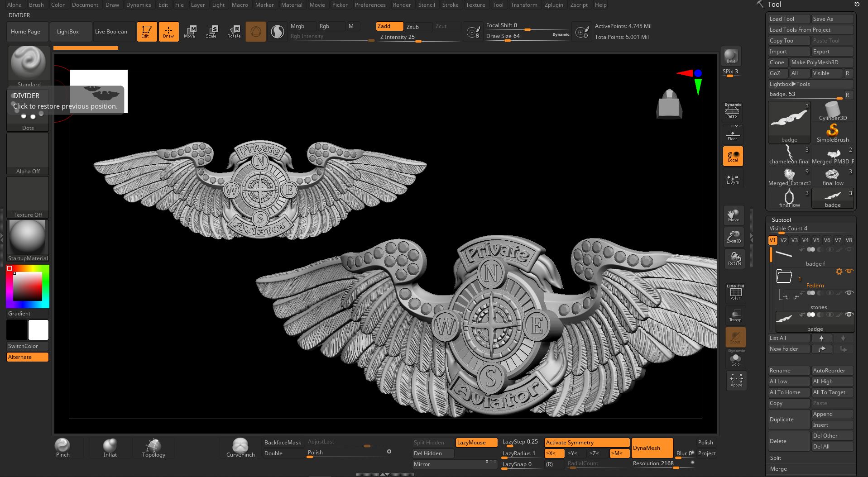Select the Pinch brush
868x477 pixels.
tap(62, 448)
